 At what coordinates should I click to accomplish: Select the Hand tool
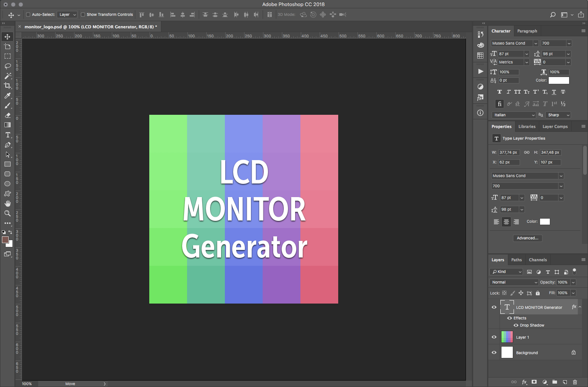(8, 204)
